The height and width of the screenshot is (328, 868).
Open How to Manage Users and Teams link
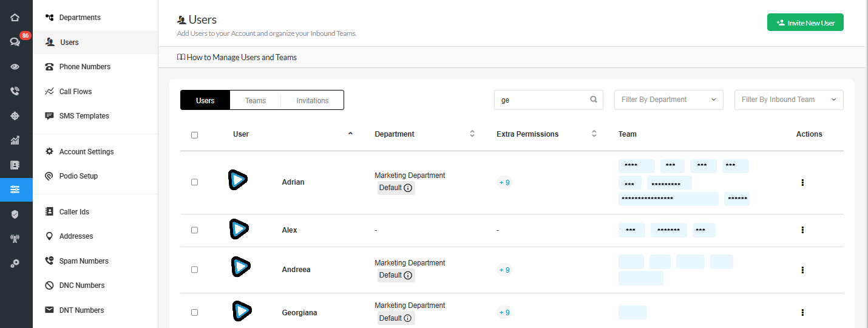coord(237,57)
